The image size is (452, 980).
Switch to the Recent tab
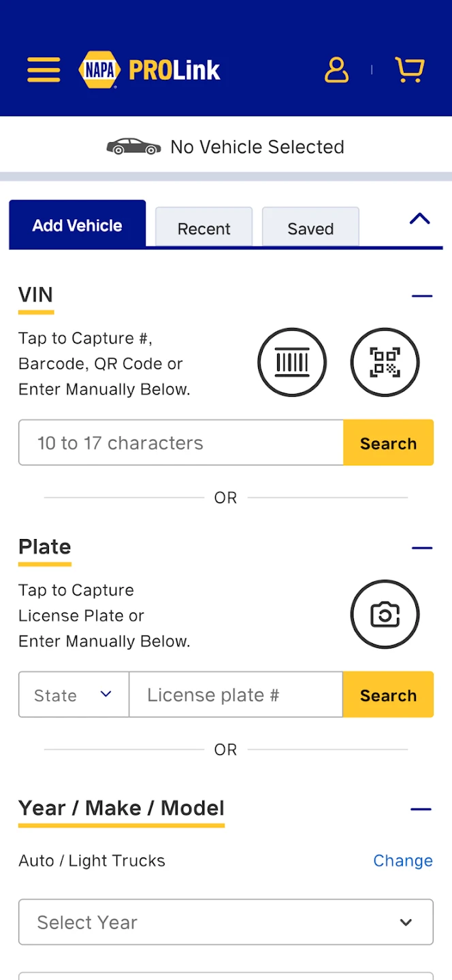204,228
